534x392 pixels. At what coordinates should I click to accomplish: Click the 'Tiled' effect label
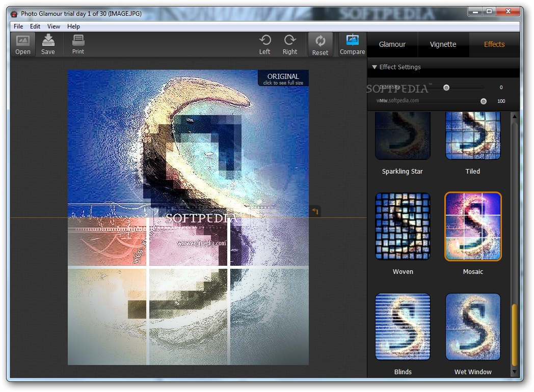(x=473, y=171)
